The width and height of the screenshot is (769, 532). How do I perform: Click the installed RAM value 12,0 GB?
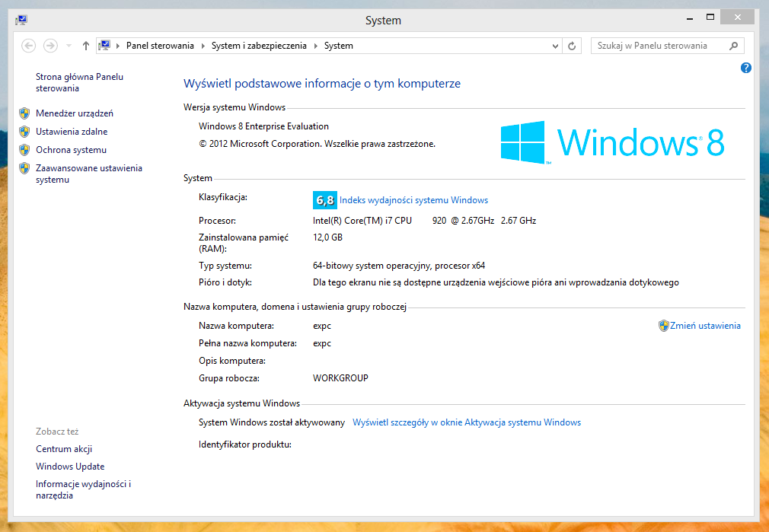tap(327, 237)
